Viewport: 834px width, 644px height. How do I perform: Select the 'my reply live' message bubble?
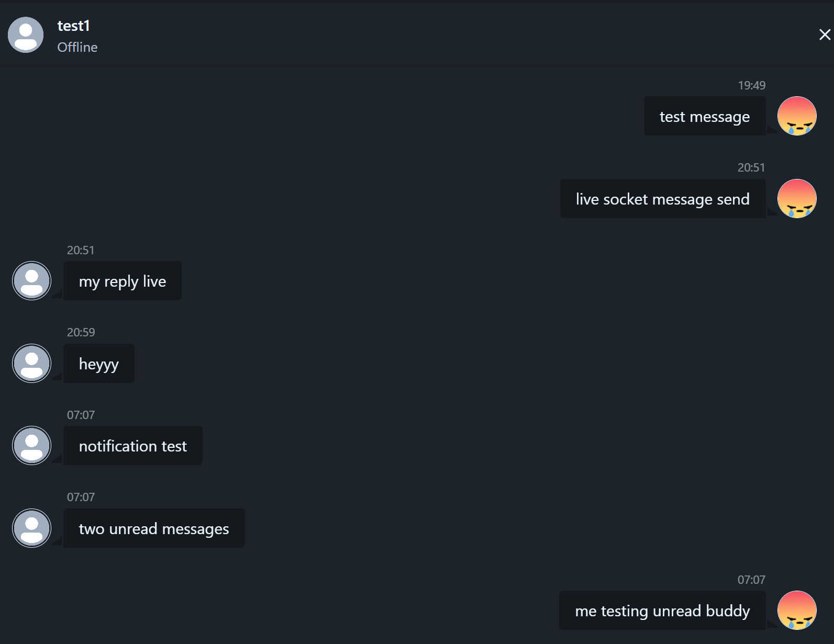click(x=123, y=281)
